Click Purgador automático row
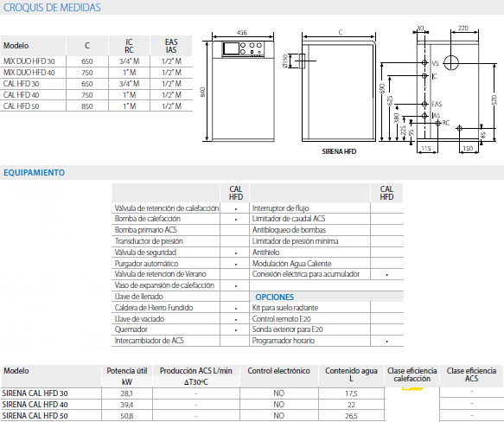 pyautogui.click(x=181, y=264)
